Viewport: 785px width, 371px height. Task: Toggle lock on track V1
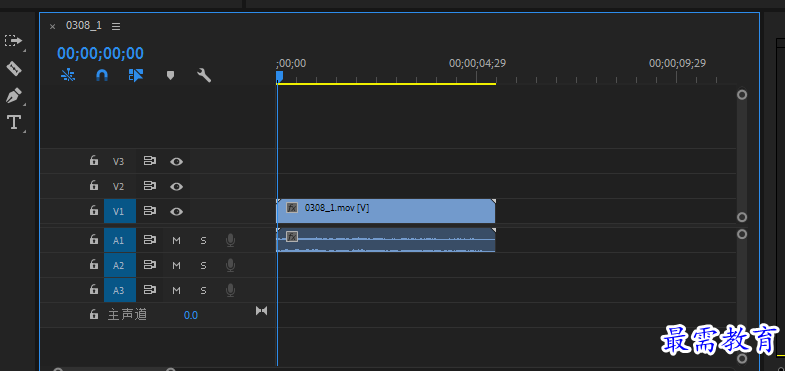pos(94,210)
